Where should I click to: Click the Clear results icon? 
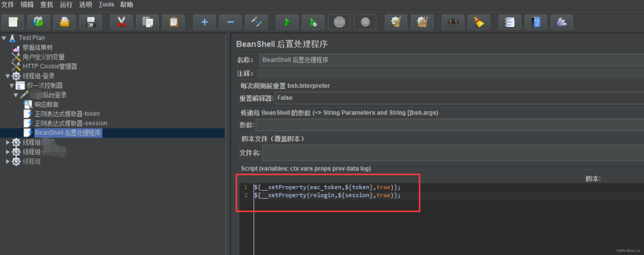tap(396, 22)
